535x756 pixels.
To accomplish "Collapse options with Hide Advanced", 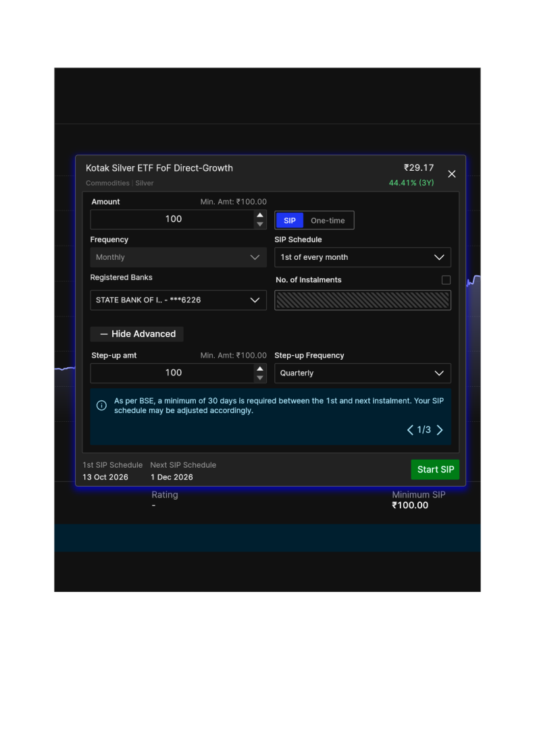I will point(137,333).
